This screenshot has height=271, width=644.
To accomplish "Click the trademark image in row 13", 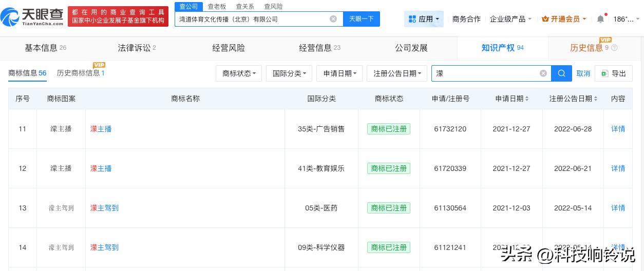I will [x=61, y=208].
